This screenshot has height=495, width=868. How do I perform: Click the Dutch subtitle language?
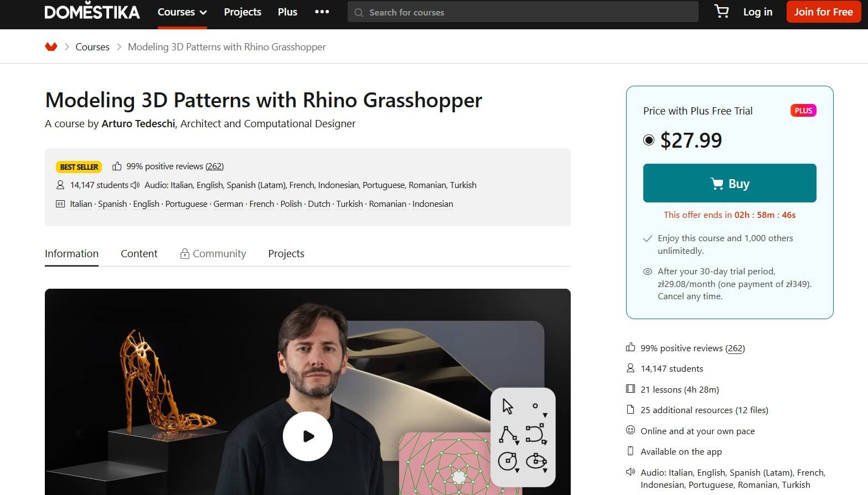click(319, 204)
